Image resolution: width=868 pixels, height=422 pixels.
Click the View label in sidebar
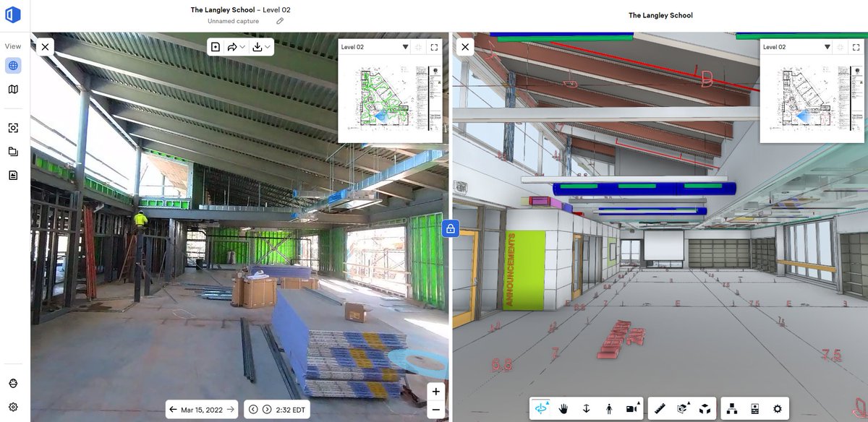(x=13, y=46)
